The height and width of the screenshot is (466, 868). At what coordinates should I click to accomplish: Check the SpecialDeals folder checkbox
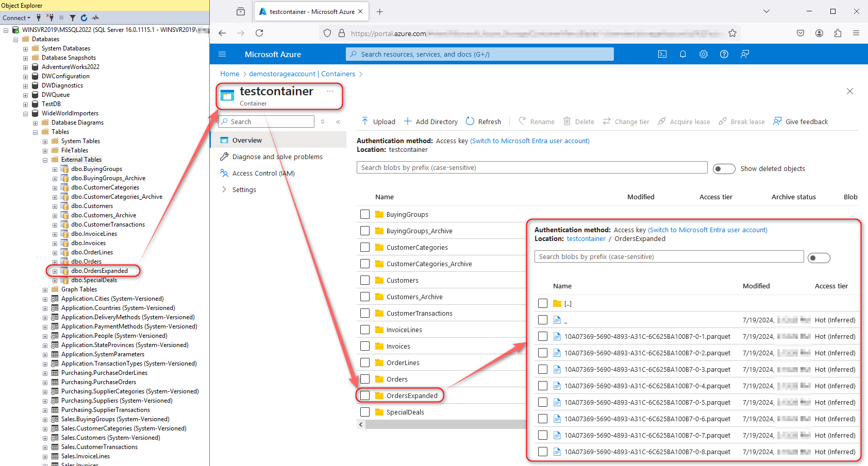point(365,412)
